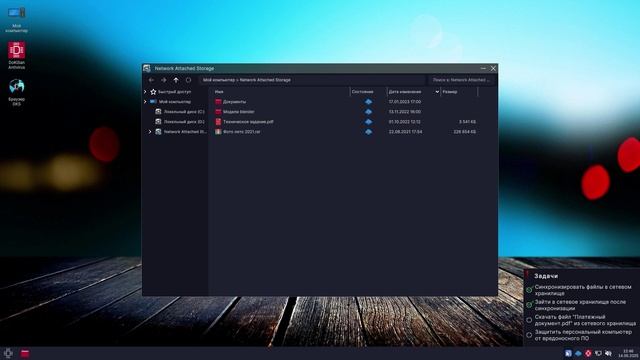This screenshot has width=640, height=360.
Task: Click the Документы folder icon
Action: pyautogui.click(x=218, y=102)
